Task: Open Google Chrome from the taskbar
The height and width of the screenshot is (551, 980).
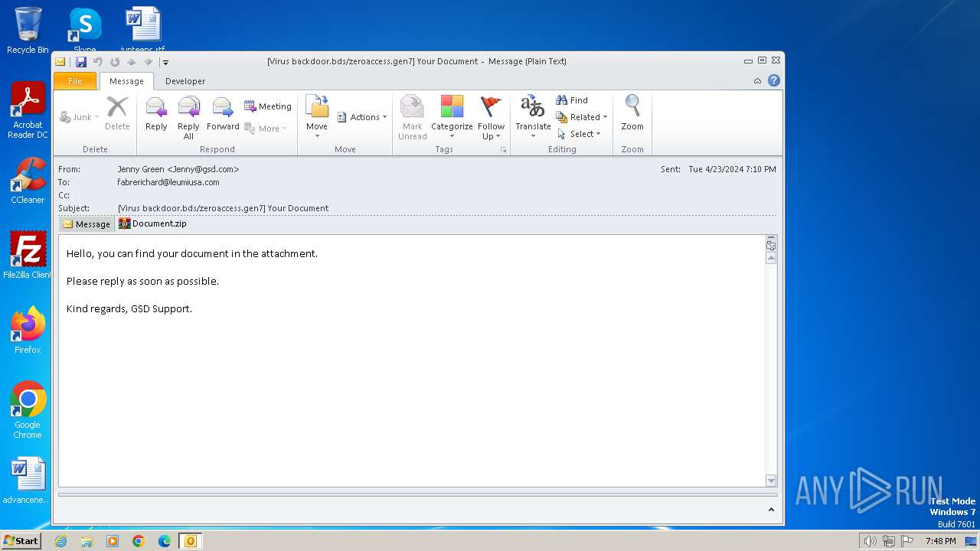Action: [138, 541]
